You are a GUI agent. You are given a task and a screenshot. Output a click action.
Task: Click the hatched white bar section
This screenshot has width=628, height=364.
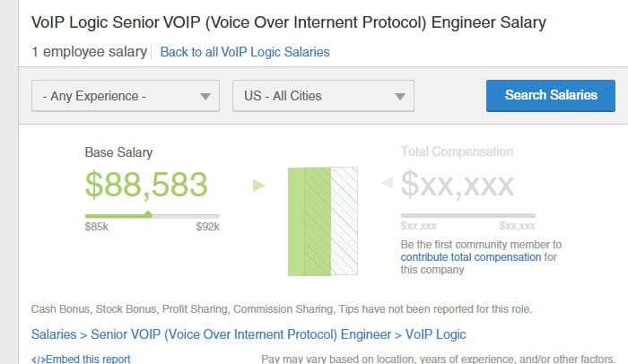[x=345, y=221]
